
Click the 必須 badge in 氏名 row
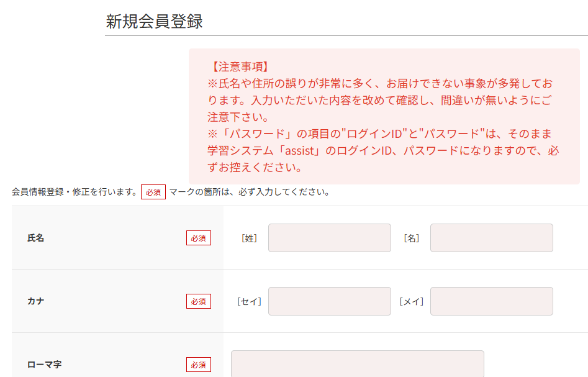coord(198,238)
